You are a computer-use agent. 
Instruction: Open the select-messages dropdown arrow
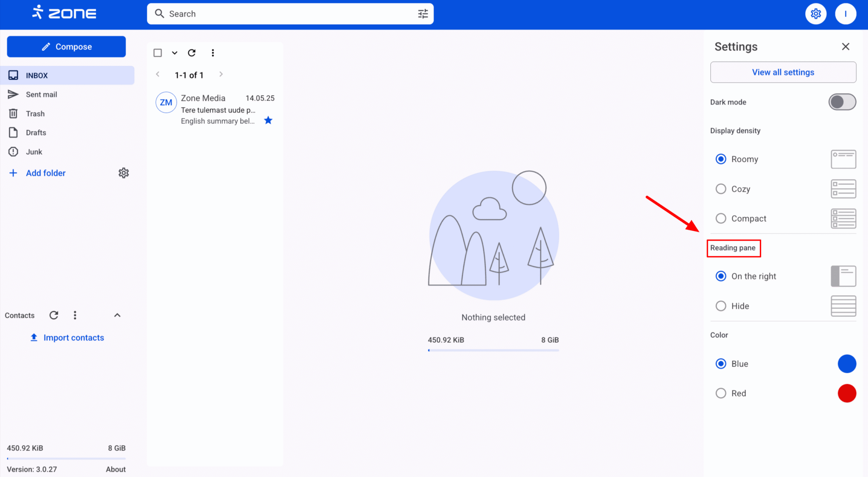[175, 53]
